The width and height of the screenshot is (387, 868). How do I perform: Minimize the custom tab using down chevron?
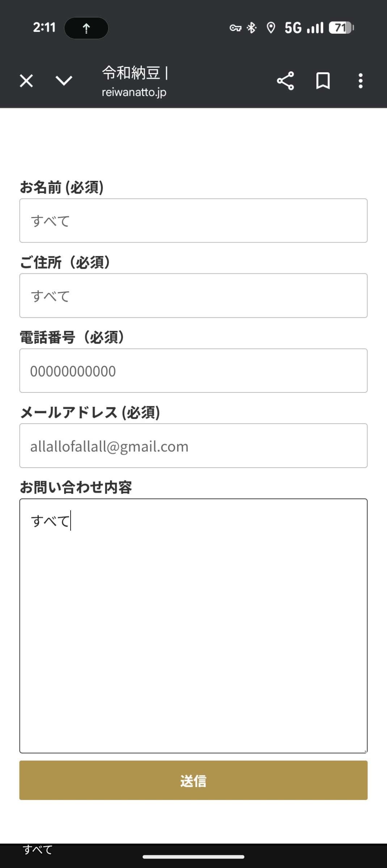[64, 81]
